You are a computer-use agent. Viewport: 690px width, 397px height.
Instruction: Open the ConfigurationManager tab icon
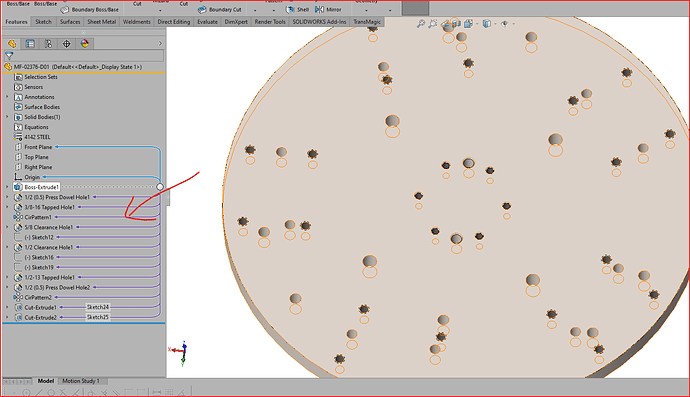coord(48,44)
